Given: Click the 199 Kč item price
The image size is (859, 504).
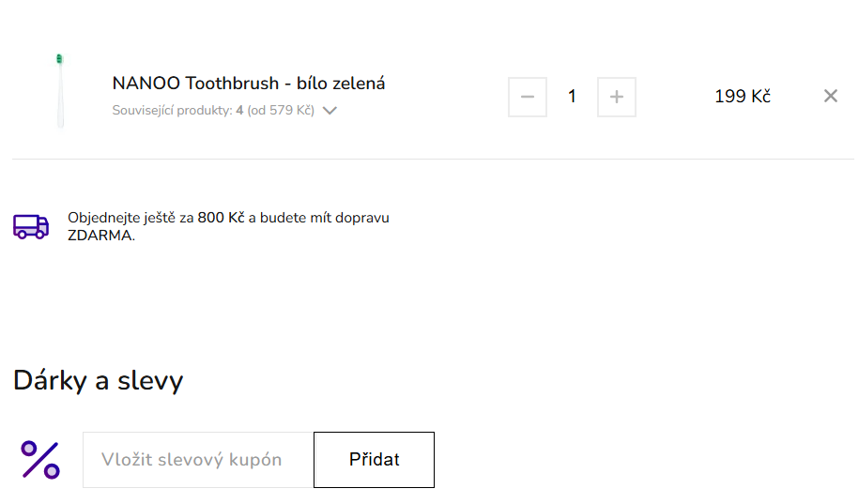Looking at the screenshot, I should pyautogui.click(x=742, y=97).
